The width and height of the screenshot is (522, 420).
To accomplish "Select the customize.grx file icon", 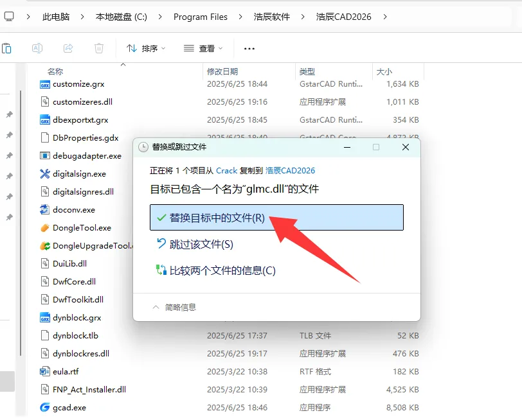I will click(44, 84).
